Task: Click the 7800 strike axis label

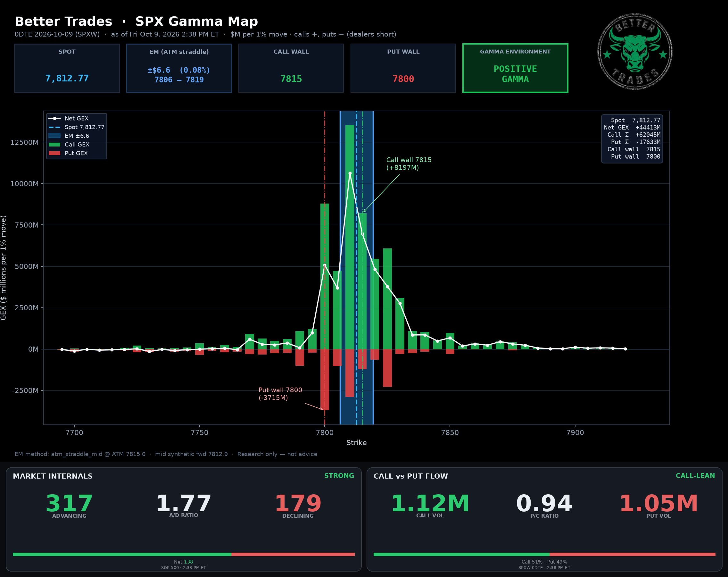Action: pos(325,433)
